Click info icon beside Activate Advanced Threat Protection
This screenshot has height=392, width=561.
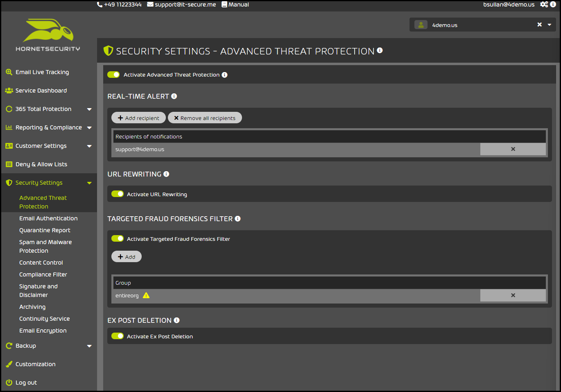(224, 75)
